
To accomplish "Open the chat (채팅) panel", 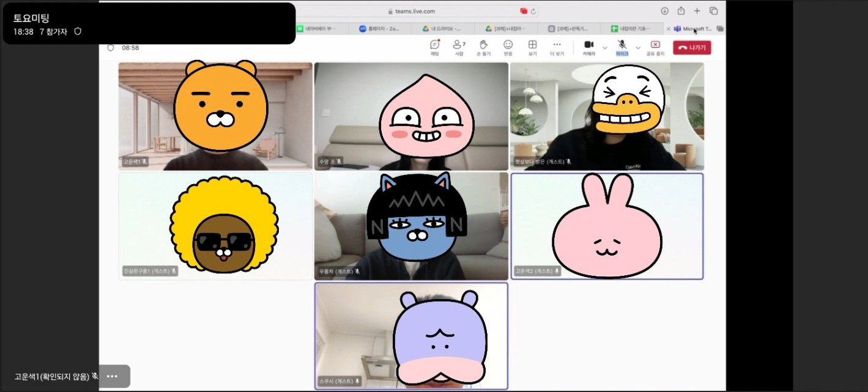I will click(434, 47).
